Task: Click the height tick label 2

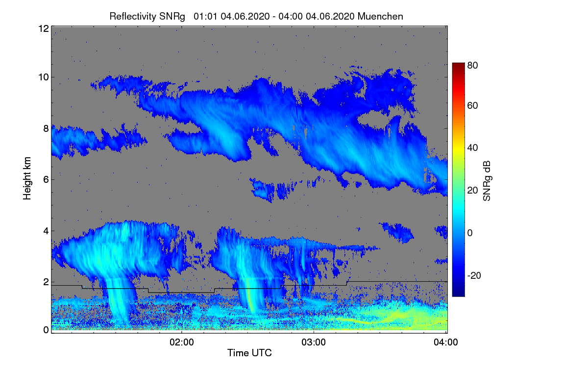Action: click(x=46, y=282)
